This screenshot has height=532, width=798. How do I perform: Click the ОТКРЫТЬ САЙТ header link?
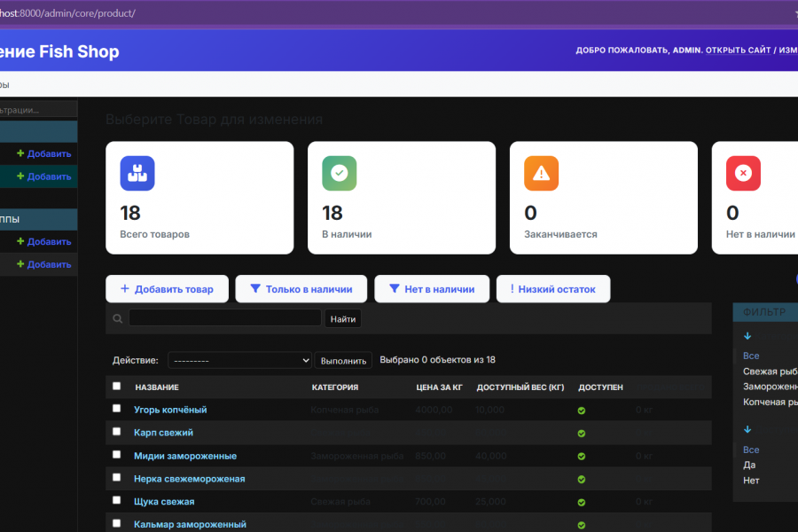pyautogui.click(x=738, y=50)
